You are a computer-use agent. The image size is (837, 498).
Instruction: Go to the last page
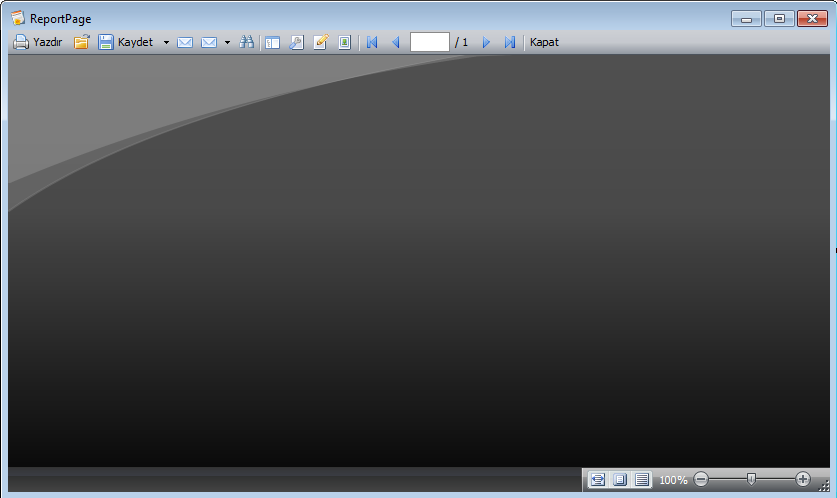(510, 42)
